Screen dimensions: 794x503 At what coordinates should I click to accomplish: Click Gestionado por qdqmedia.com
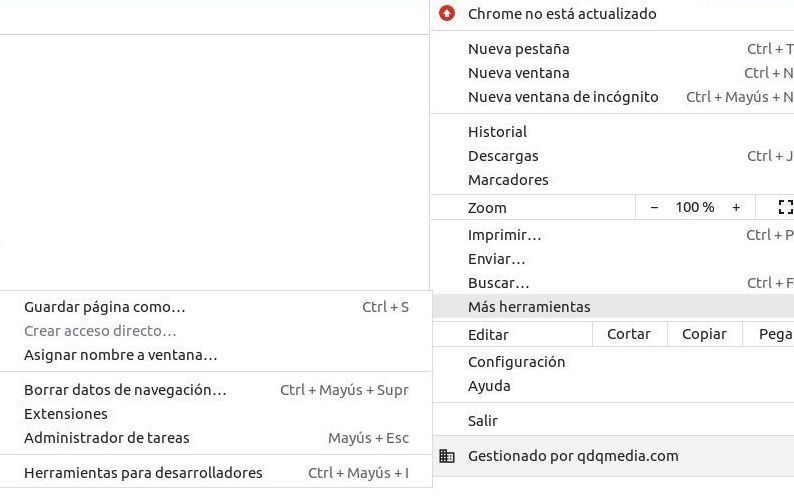click(x=573, y=456)
